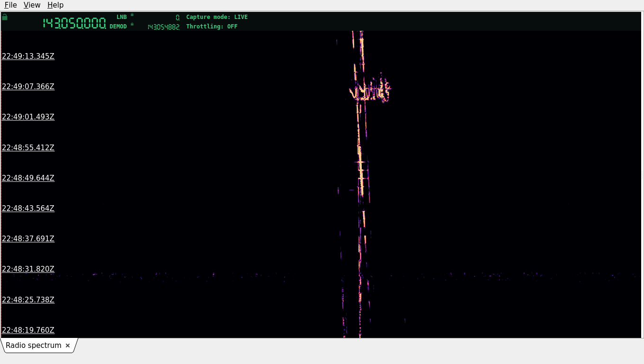This screenshot has width=644, height=364.
Task: Click the LNB label
Action: point(122,17)
